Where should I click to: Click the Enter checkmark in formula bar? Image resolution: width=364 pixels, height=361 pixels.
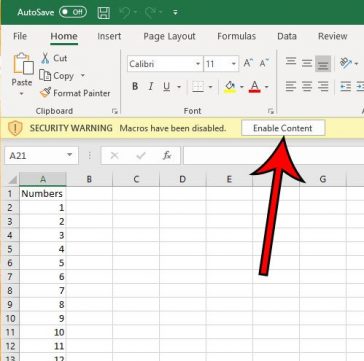[x=141, y=156]
